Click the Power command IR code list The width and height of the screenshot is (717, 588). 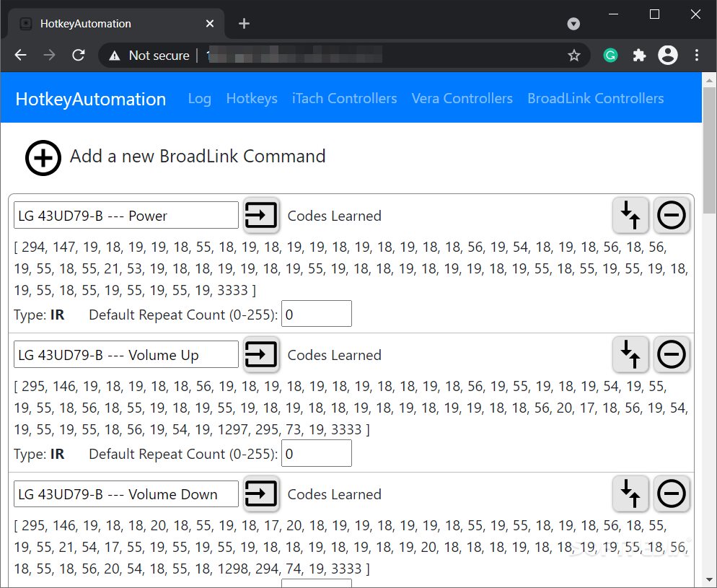pyautogui.click(x=351, y=268)
